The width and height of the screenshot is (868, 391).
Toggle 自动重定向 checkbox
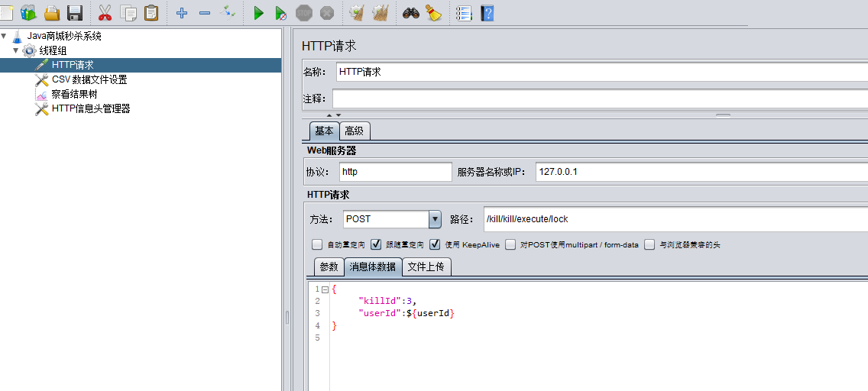point(317,244)
